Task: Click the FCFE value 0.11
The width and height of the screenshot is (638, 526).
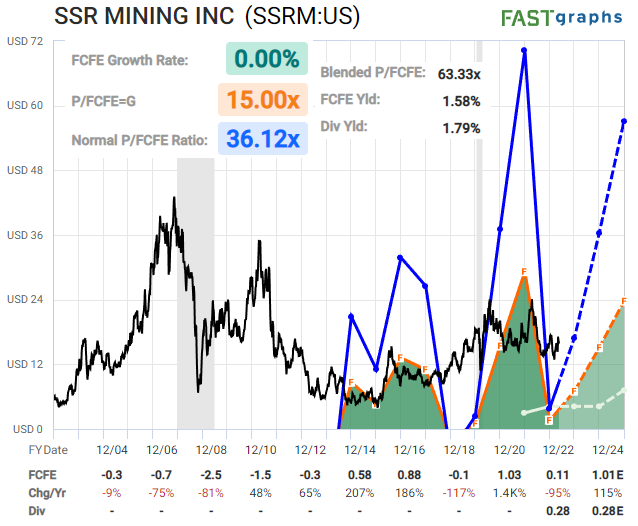Action: [557, 475]
